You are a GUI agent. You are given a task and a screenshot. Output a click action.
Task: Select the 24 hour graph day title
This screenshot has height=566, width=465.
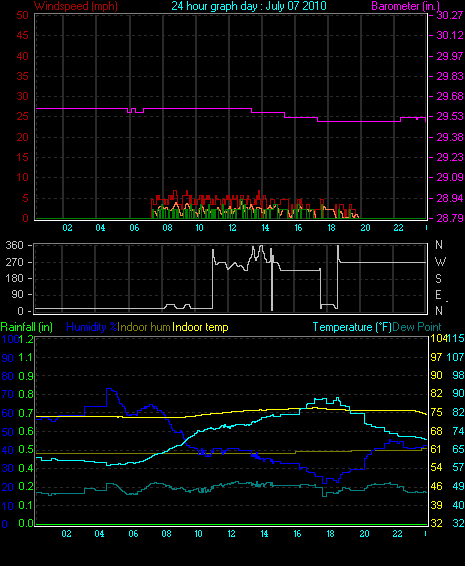tap(249, 6)
